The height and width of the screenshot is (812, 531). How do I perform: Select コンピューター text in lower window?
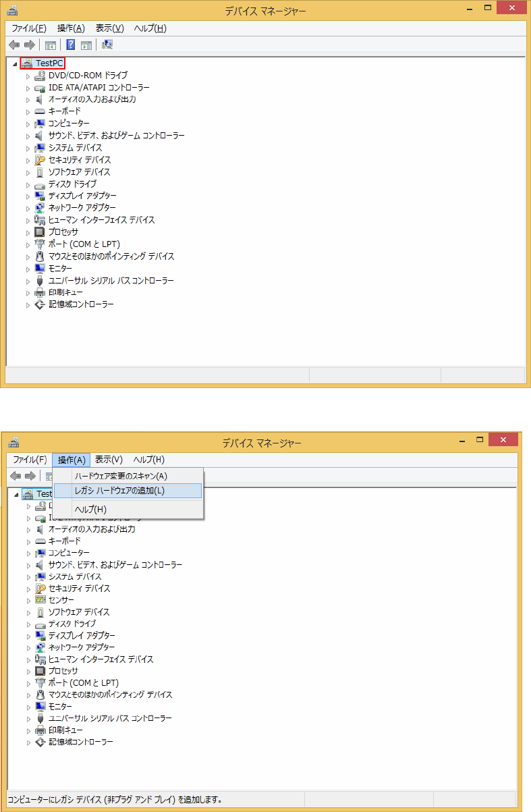[x=68, y=553]
